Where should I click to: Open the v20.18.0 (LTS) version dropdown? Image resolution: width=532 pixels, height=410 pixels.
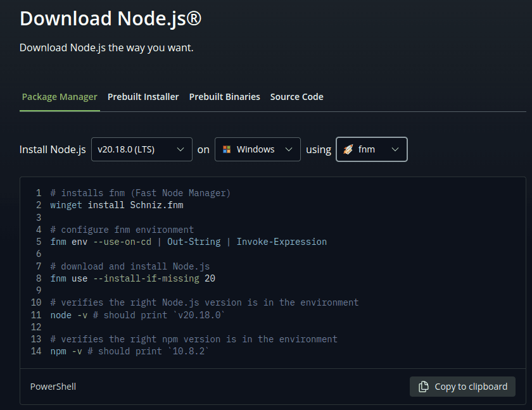[x=141, y=149]
